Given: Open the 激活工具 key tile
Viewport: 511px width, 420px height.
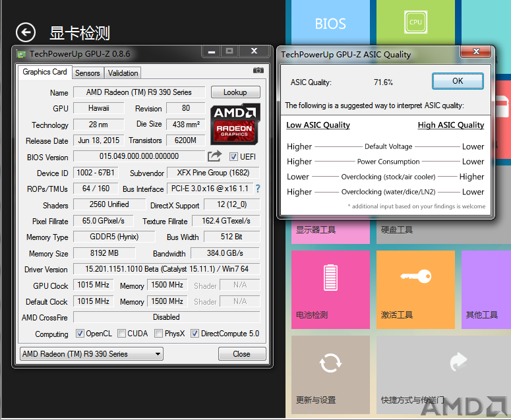Looking at the screenshot, I should [x=415, y=289].
